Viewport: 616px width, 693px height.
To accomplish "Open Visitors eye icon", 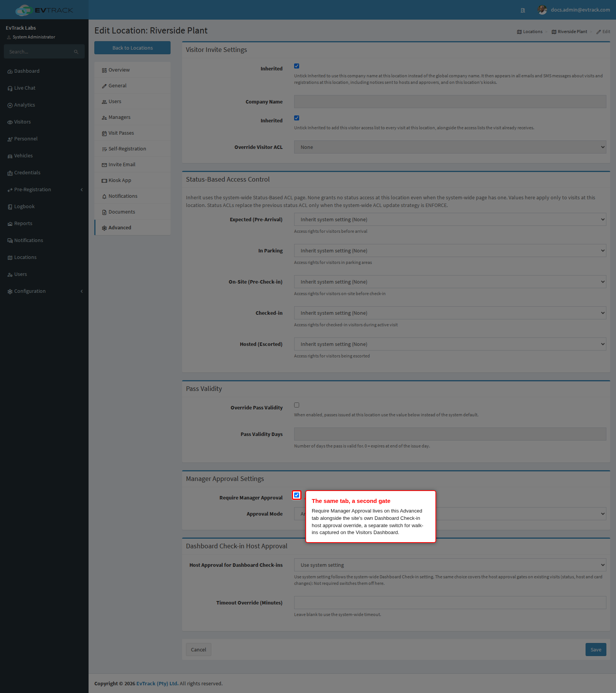I will pos(10,122).
